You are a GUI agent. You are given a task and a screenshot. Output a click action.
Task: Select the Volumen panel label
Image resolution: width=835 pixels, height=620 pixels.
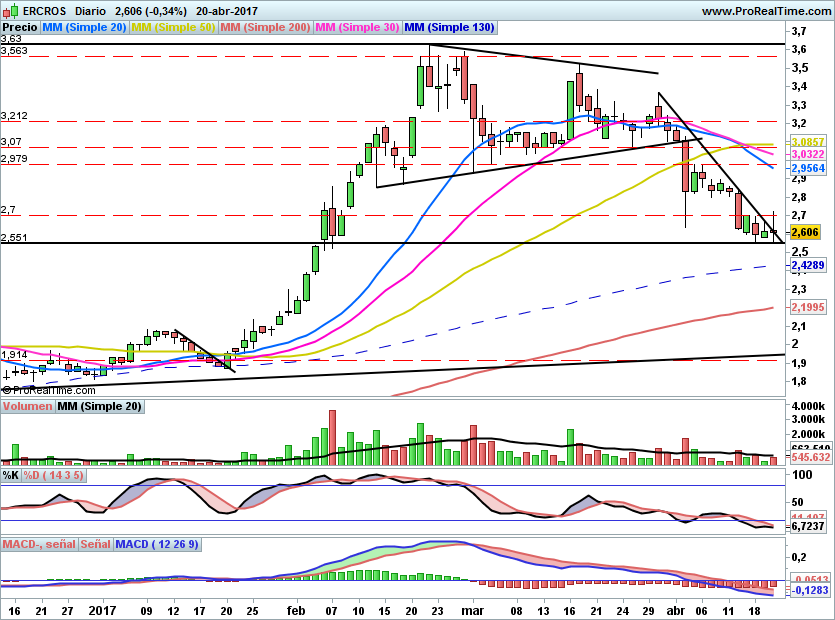click(27, 407)
